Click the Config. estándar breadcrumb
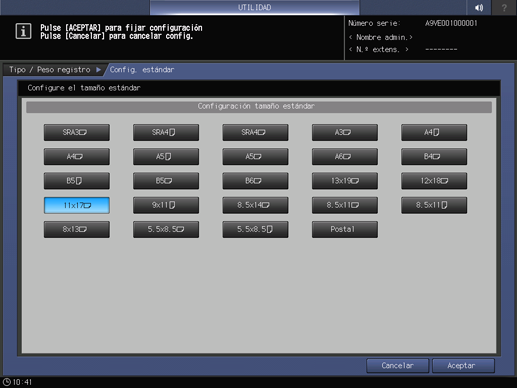 click(x=142, y=70)
